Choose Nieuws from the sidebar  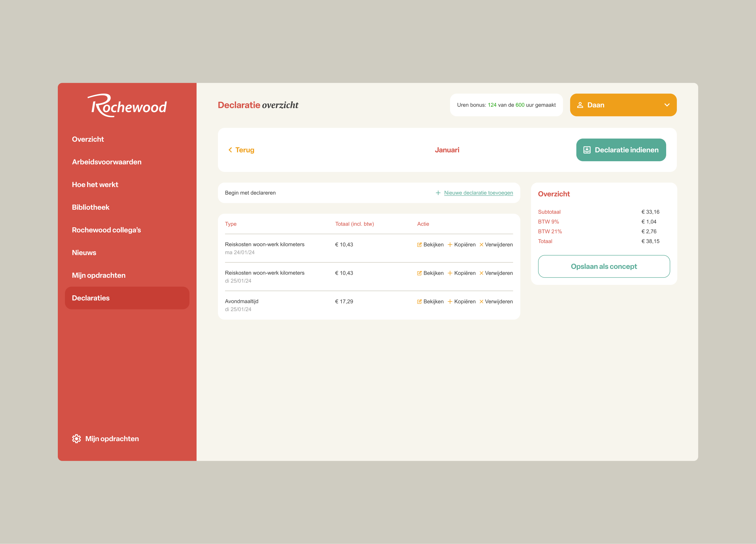pos(84,252)
